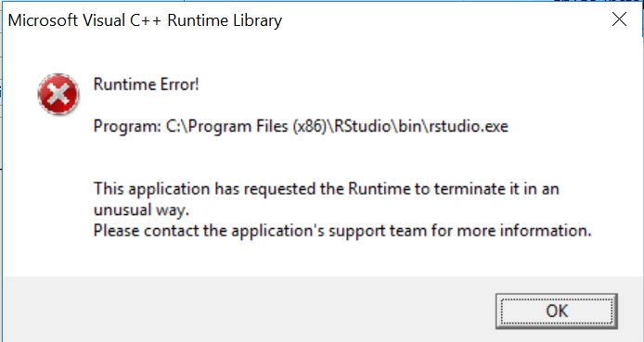The height and width of the screenshot is (342, 644).
Task: Click the white cross inside the error circle
Action: click(58, 95)
